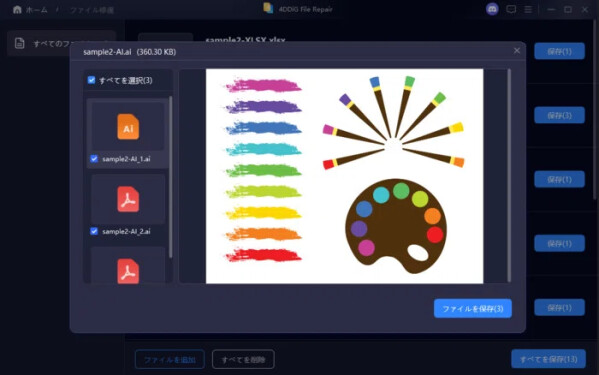
Task: Select the orange AI file thumbnail
Action: tap(128, 126)
